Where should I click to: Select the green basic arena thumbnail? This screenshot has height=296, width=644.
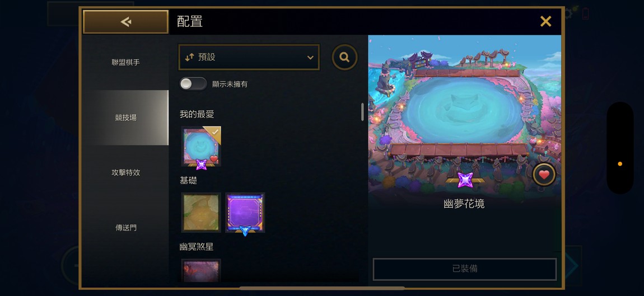[201, 212]
